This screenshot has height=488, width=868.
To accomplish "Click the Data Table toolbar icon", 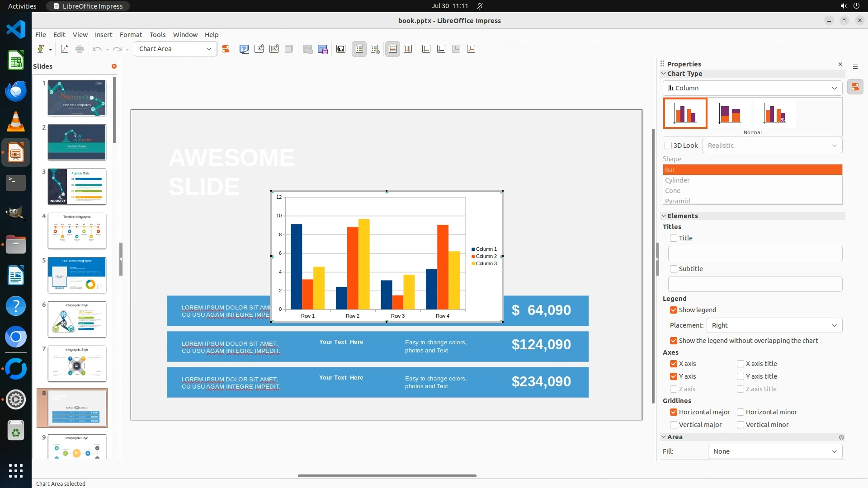I will (322, 49).
